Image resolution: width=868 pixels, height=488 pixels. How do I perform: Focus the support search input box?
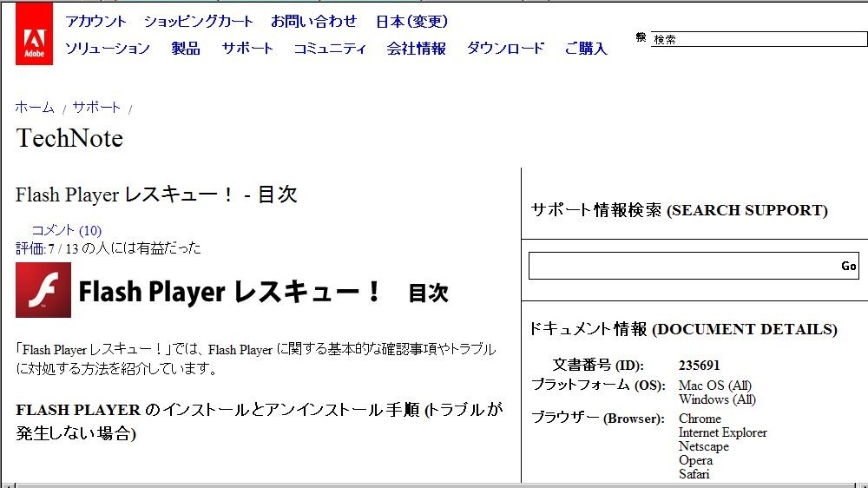coord(684,266)
